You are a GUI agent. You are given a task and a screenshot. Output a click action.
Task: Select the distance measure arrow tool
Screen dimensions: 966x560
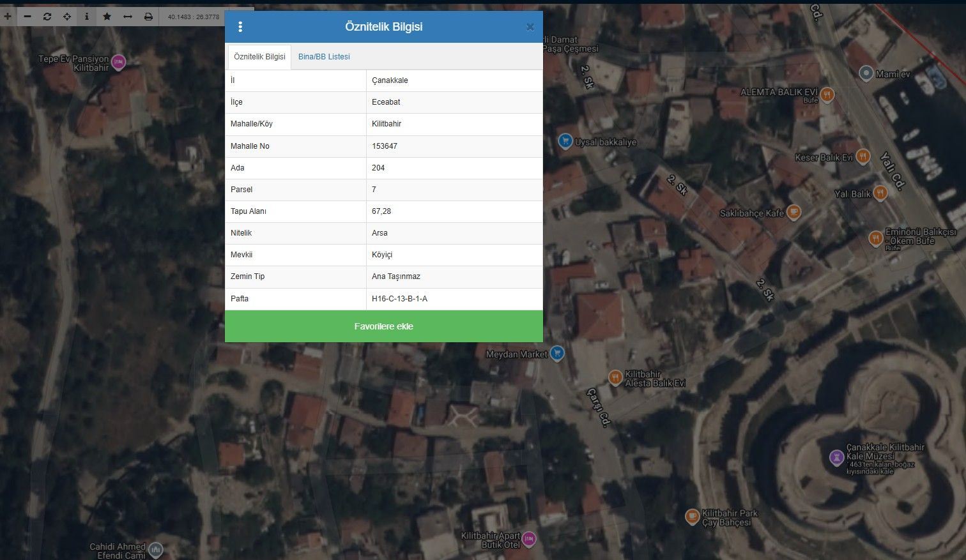click(127, 17)
